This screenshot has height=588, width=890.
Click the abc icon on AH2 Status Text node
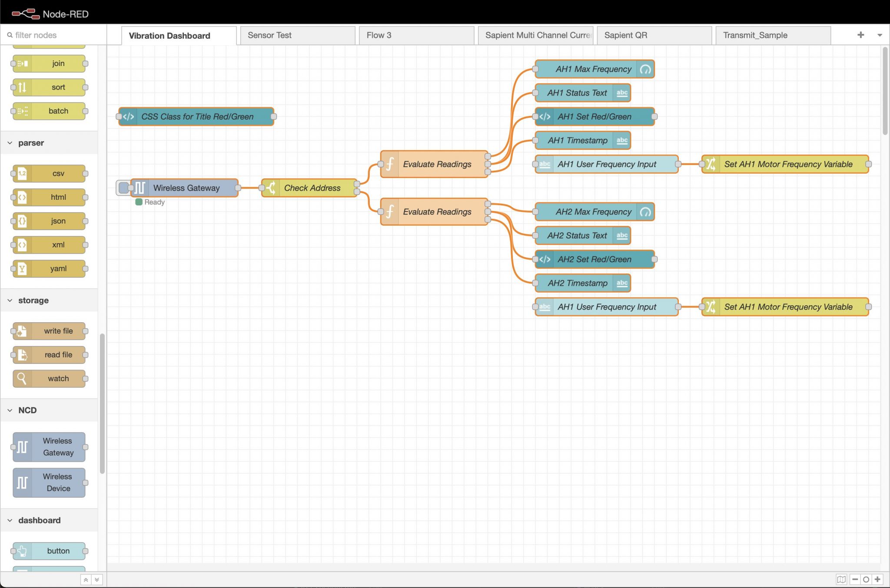(x=622, y=235)
